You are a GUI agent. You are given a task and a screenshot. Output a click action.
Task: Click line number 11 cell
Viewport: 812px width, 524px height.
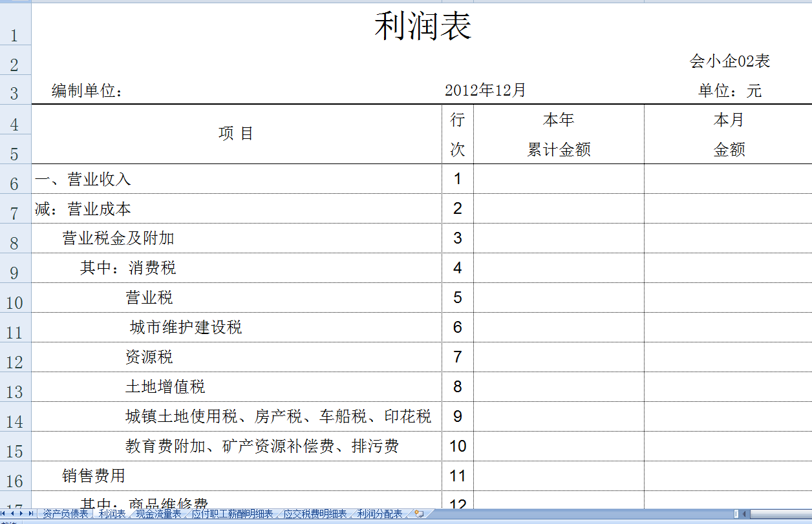(458, 476)
